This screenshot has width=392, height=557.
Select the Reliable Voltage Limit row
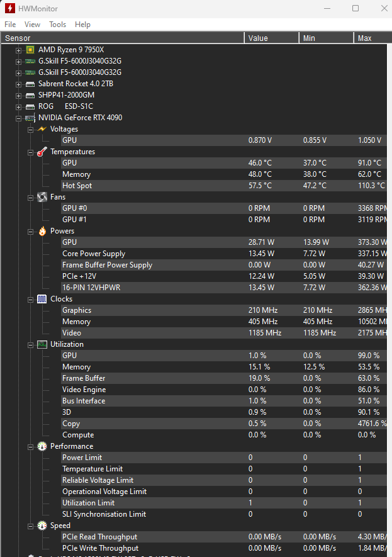[224, 480]
